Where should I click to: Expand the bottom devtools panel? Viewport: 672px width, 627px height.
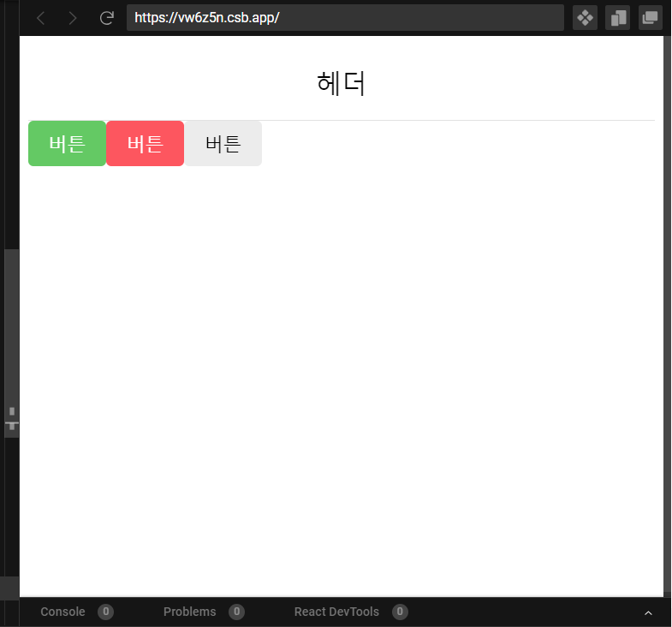coord(648,612)
